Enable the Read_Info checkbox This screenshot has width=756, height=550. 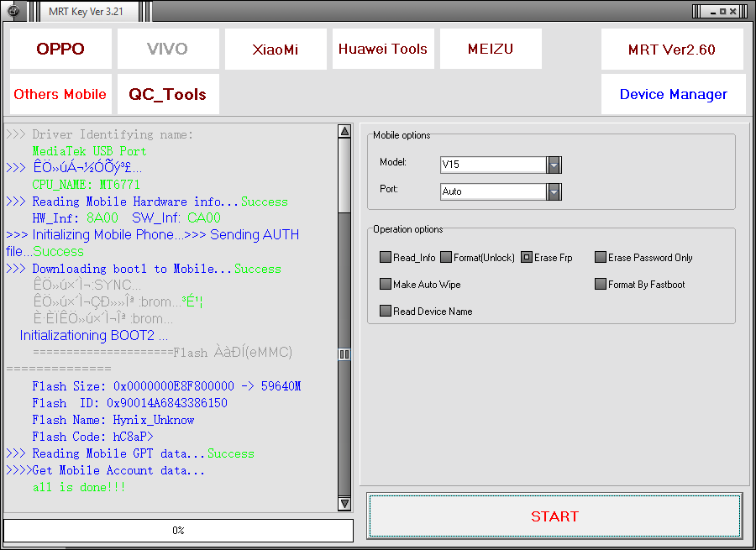click(386, 258)
